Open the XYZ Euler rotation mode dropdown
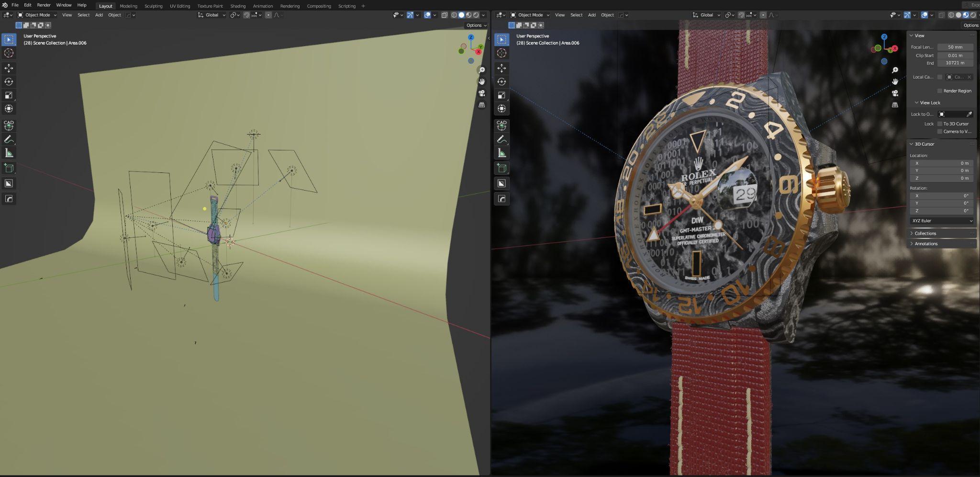This screenshot has width=980, height=477. [942, 221]
